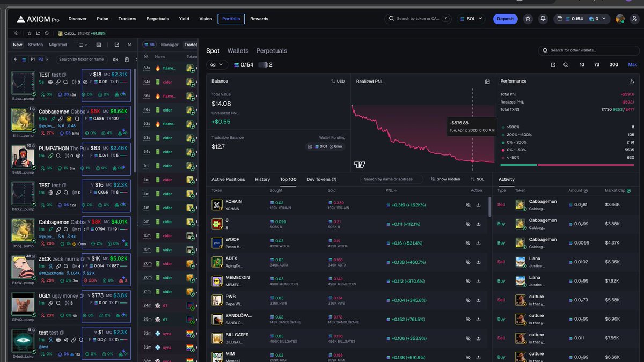Mute sounds in the Pulse panel
This screenshot has height=362, width=644.
pyautogui.click(x=115, y=60)
